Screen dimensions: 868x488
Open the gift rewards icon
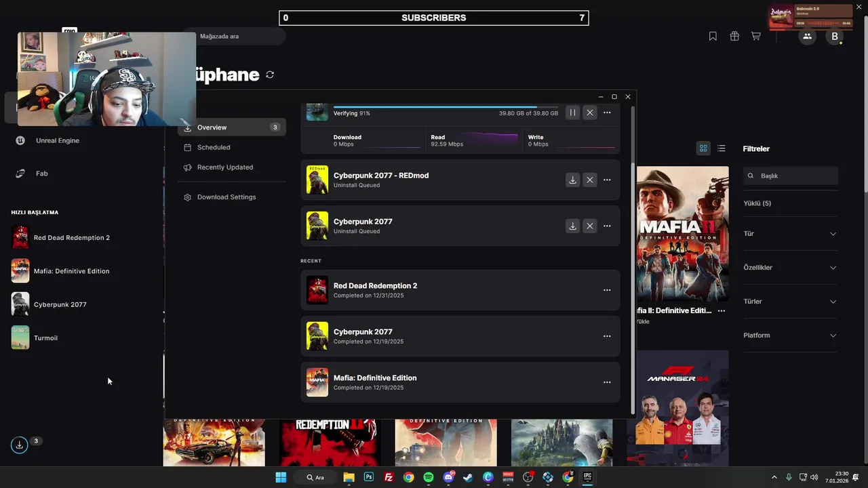point(734,37)
